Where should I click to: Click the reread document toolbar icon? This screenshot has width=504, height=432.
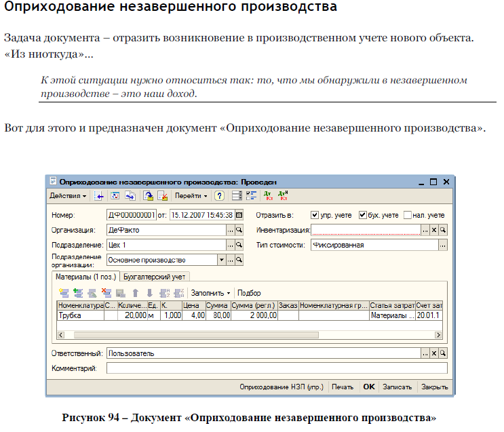[x=115, y=196]
